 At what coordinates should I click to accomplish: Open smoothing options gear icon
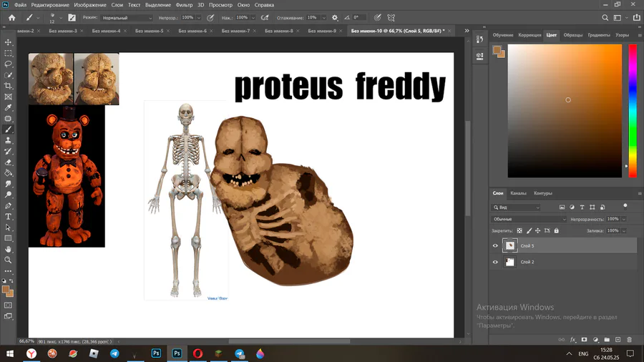[x=335, y=18]
